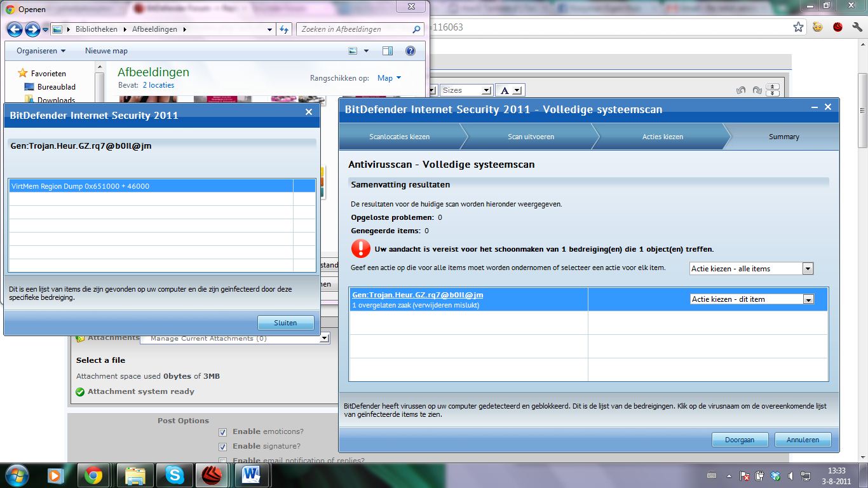This screenshot has height=488, width=868.
Task: Select the Scan uitvoeren step
Action: point(531,137)
